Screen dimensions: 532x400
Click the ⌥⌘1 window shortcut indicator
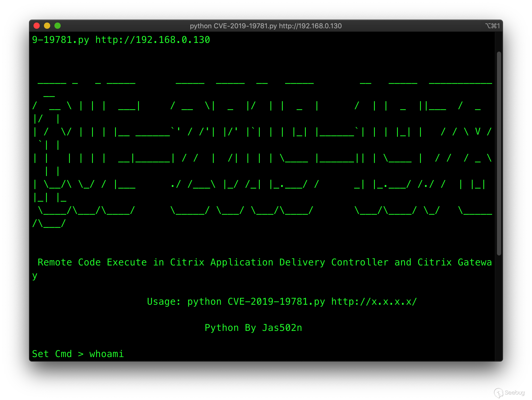[x=493, y=26]
